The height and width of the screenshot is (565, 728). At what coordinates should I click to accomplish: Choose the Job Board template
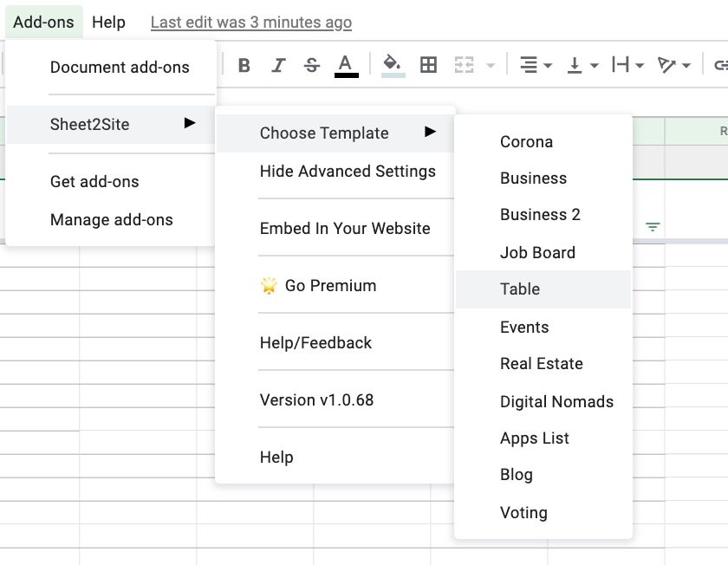pos(537,253)
